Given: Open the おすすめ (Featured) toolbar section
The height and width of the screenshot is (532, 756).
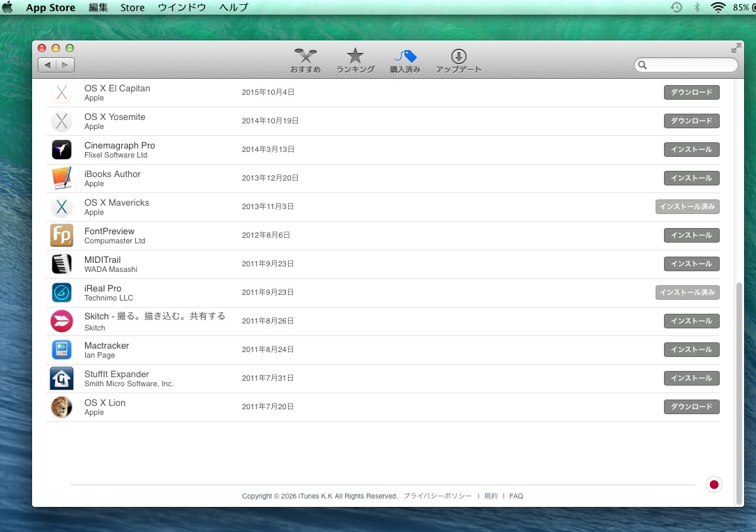Looking at the screenshot, I should [x=305, y=61].
